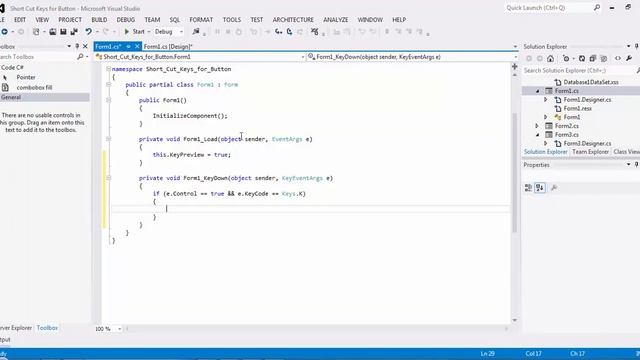Click the Home icon in Solution Explorer
The image size is (640, 360).
pos(551,59)
